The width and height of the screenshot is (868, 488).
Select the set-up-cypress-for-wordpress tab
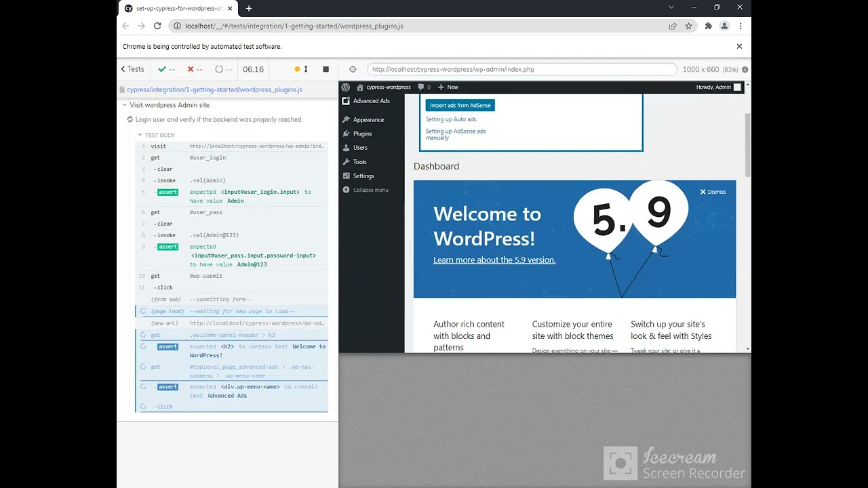click(179, 8)
